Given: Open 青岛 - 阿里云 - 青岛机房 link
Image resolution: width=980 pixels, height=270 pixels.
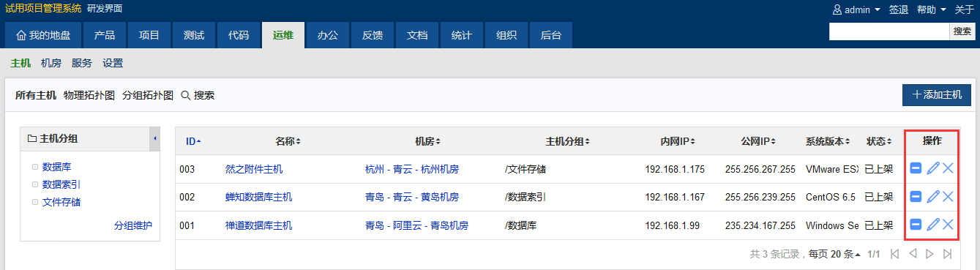Looking at the screenshot, I should click(x=417, y=225).
